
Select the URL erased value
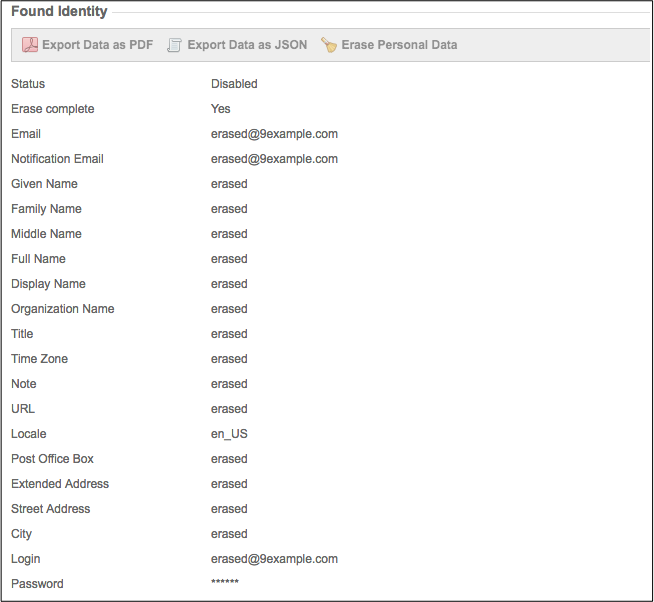(229, 409)
